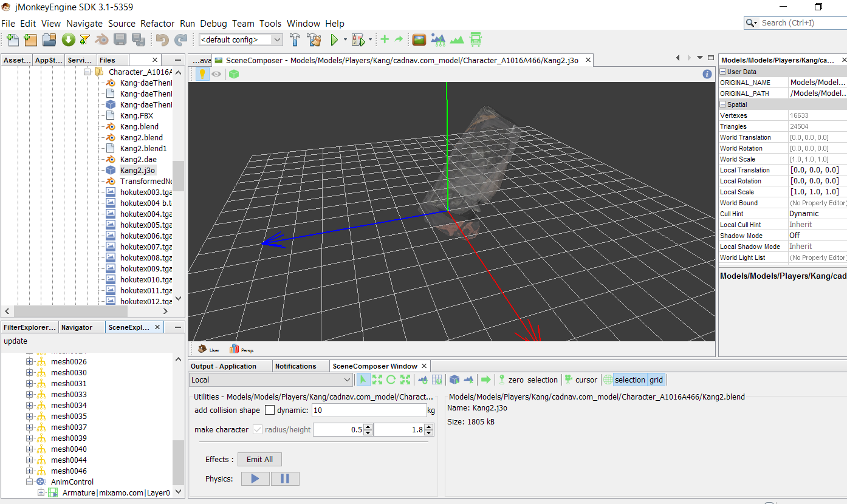The image size is (847, 504).
Task: Choose the Select tool arrow icon
Action: point(363,380)
